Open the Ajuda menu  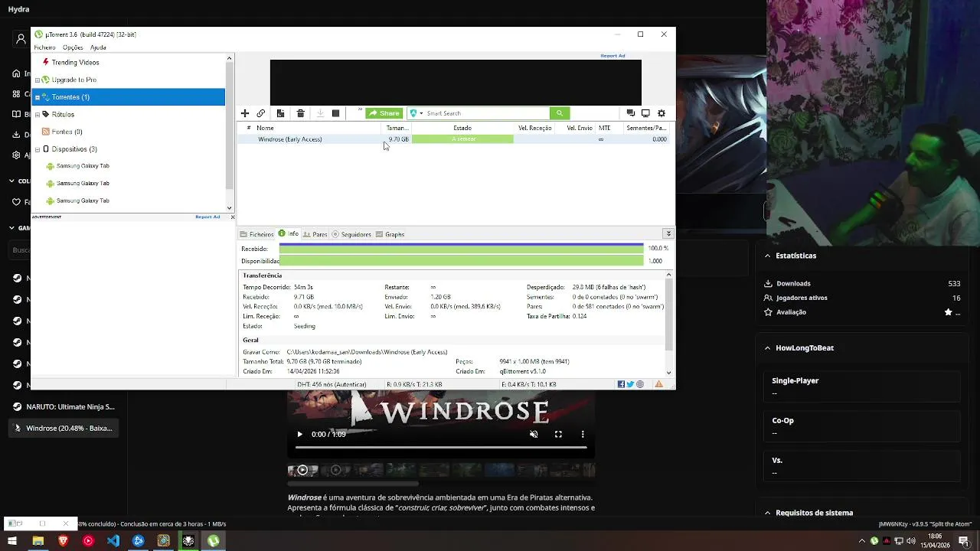(98, 47)
